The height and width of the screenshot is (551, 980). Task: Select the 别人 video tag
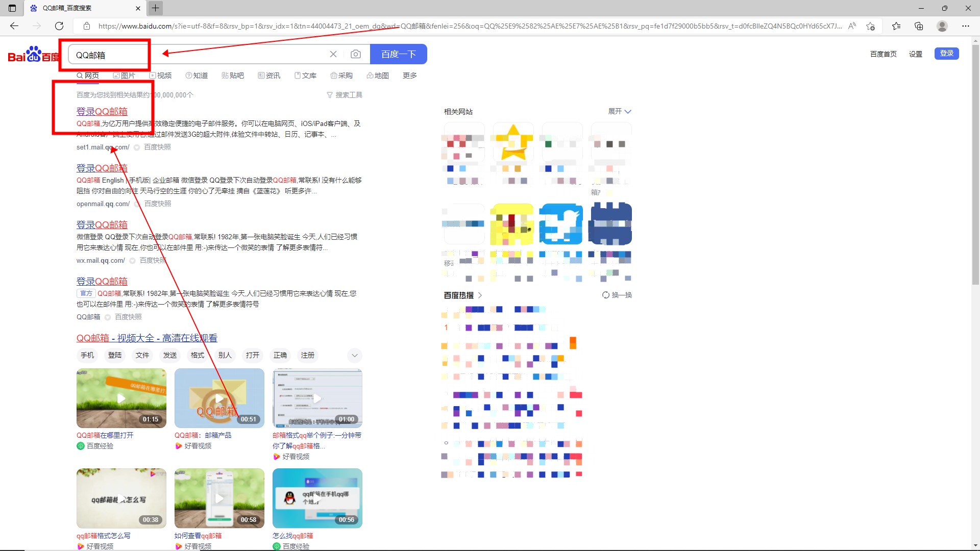225,355
